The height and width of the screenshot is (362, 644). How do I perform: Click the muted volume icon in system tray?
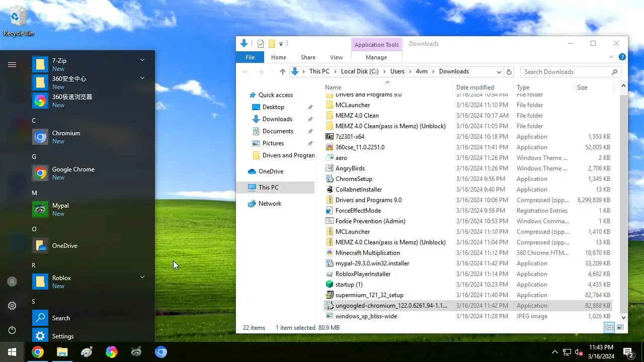tap(580, 352)
